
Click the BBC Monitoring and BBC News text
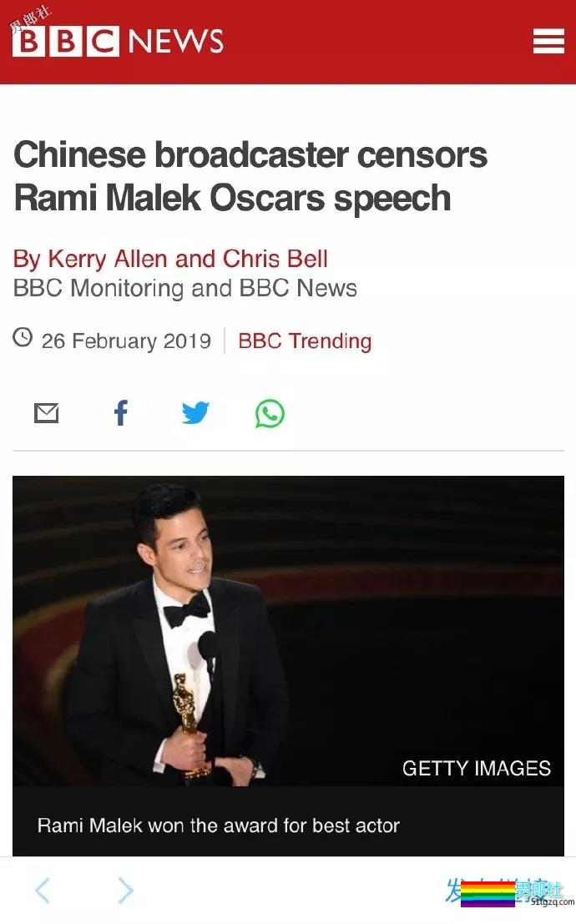tap(185, 289)
